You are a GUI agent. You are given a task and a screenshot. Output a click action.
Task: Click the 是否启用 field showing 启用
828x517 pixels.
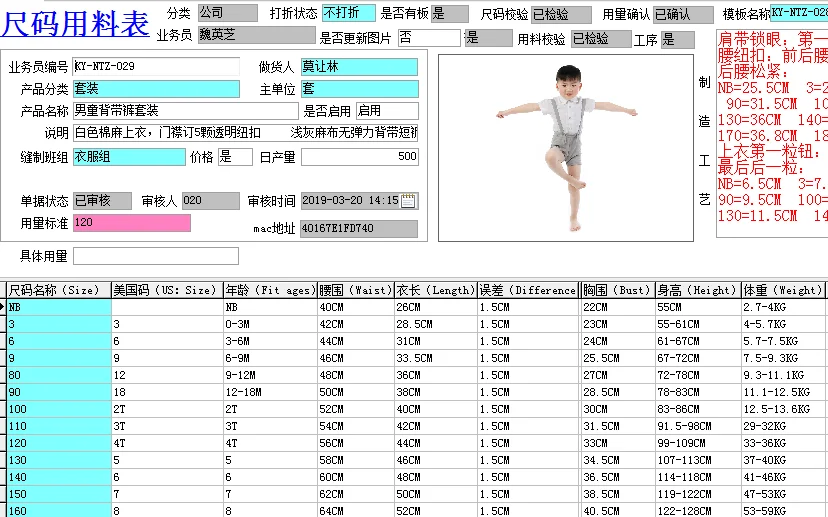tap(387, 111)
